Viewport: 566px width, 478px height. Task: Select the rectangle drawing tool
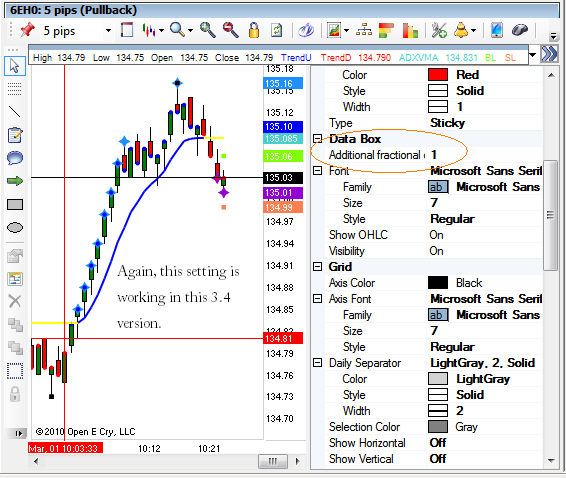tap(15, 205)
